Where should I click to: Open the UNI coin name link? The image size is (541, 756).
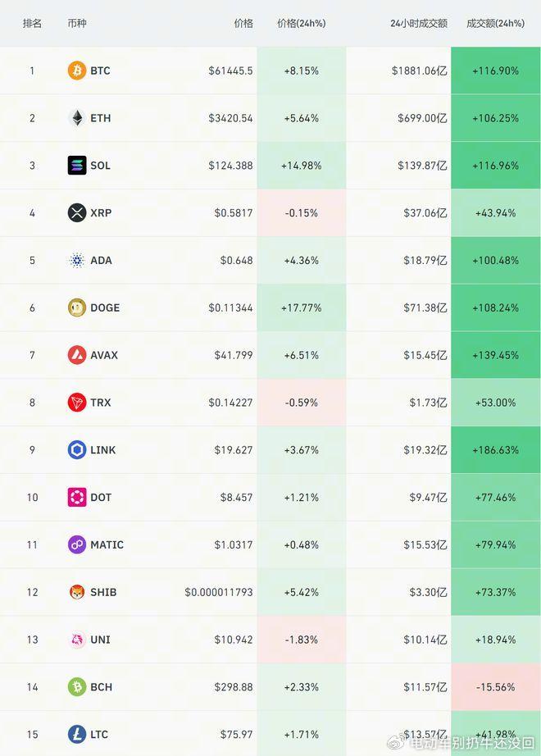click(100, 640)
